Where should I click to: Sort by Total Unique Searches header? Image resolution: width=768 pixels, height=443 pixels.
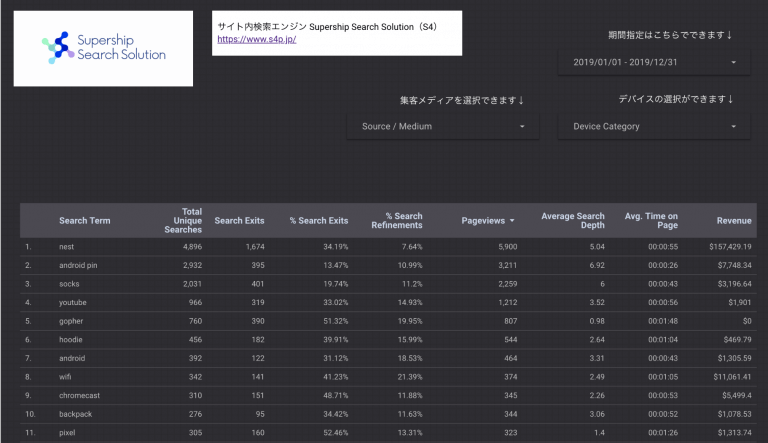pyautogui.click(x=183, y=221)
